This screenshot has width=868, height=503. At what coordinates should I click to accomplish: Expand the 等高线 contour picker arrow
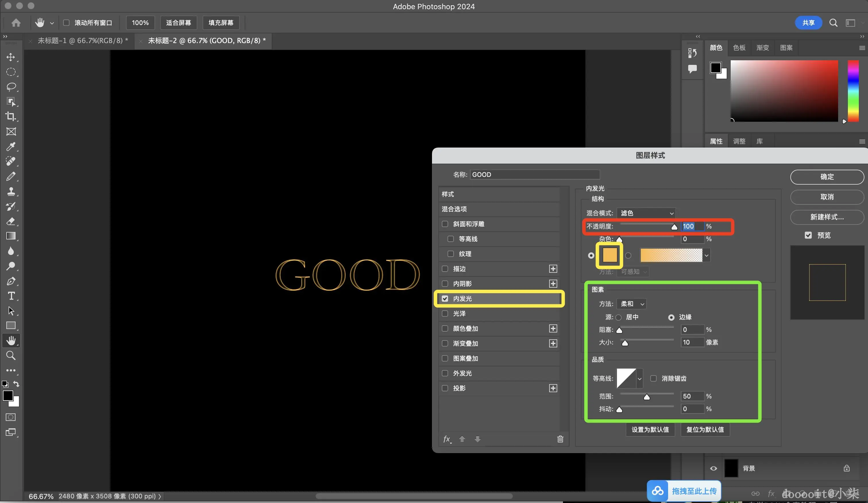point(639,379)
